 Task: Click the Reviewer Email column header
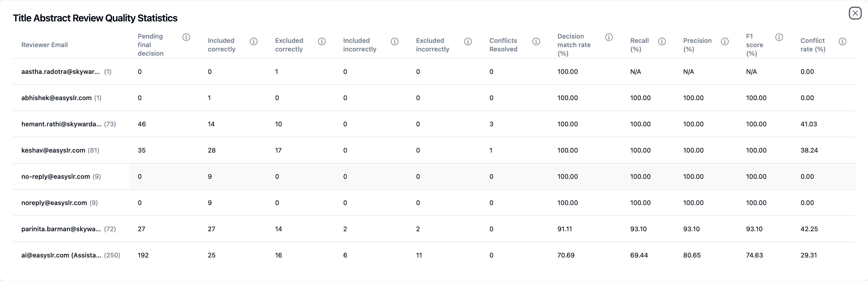click(44, 45)
